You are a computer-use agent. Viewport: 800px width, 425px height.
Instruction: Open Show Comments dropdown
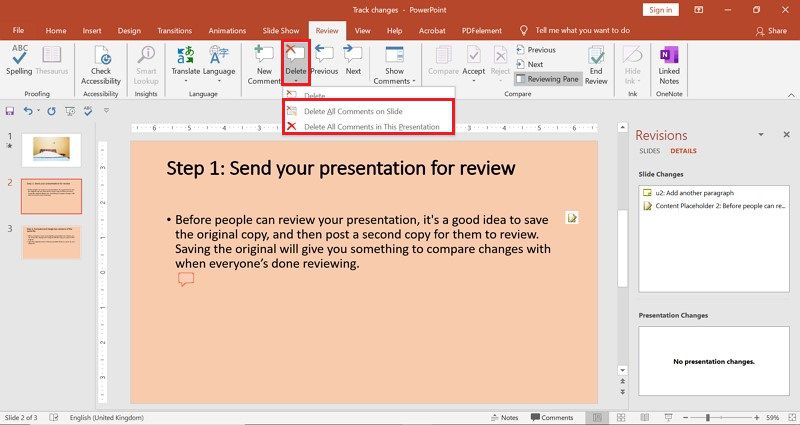(394, 65)
